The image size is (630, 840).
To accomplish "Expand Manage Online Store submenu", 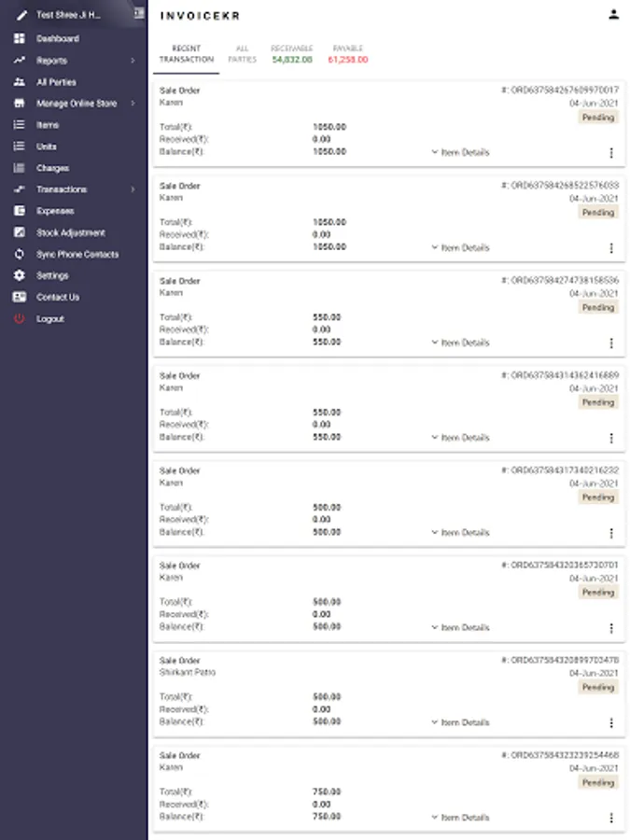I will pos(133,104).
